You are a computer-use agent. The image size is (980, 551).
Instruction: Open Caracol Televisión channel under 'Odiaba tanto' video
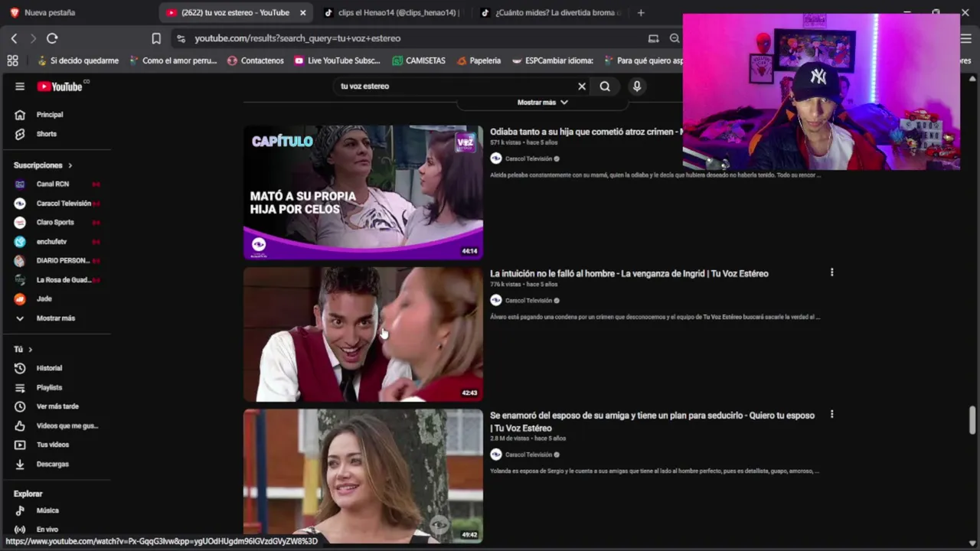click(x=528, y=159)
